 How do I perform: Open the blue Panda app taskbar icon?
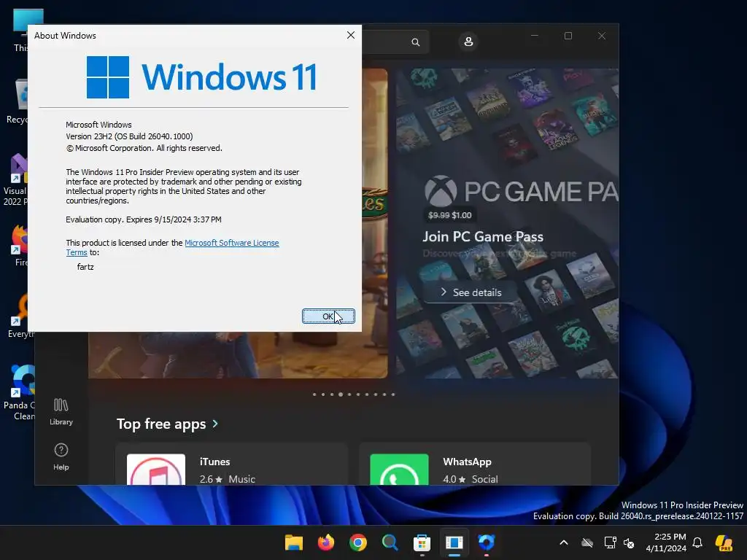[x=487, y=542]
